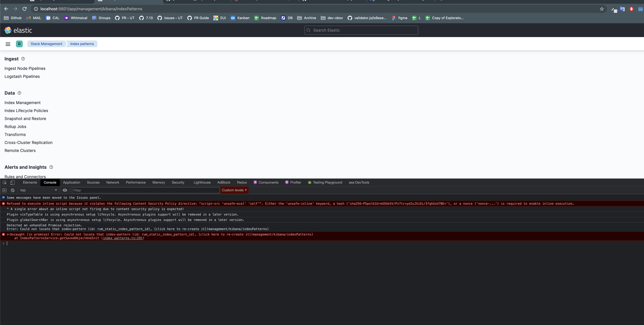Open the Memory tab
Screen dimensions: 644x325
[159, 183]
